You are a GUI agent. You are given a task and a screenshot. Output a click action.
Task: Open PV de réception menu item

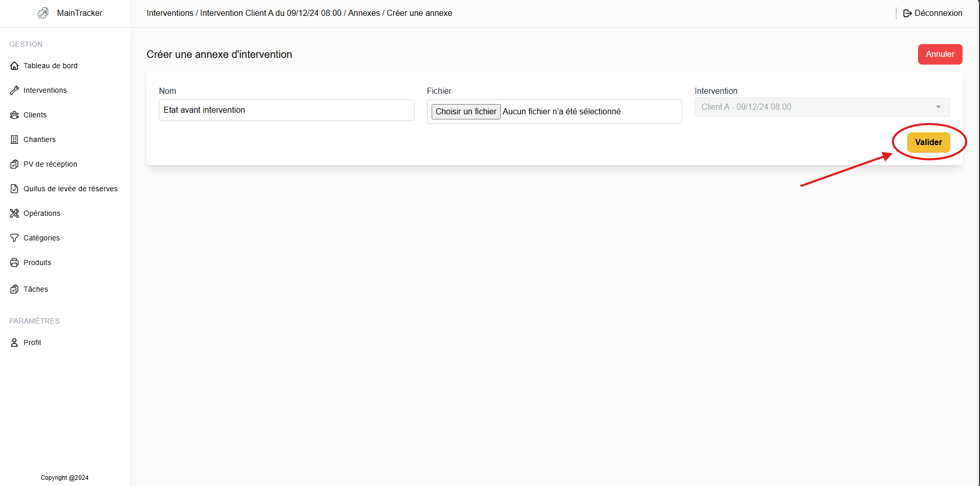[50, 164]
